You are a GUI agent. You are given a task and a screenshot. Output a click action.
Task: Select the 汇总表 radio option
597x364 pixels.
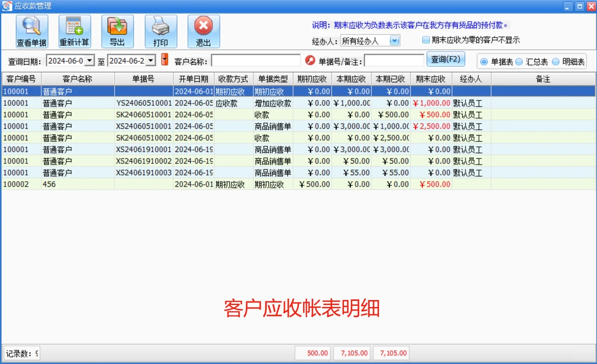[518, 61]
